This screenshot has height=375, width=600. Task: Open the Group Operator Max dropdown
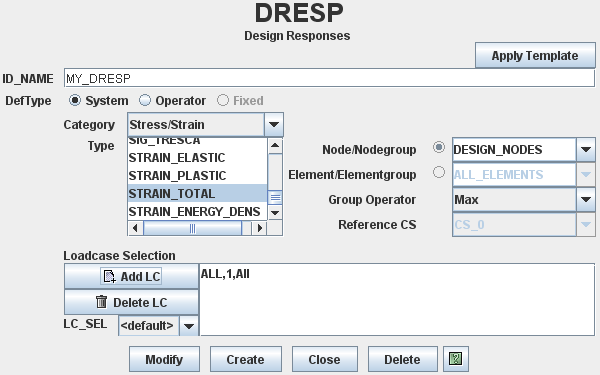pyautogui.click(x=586, y=199)
